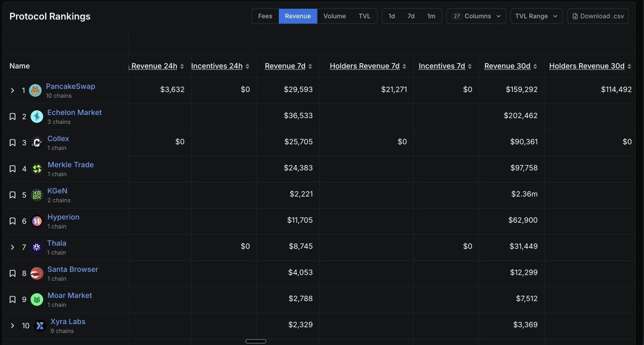Switch to the Fees tab
Viewport: 644px width, 345px height.
pyautogui.click(x=265, y=16)
